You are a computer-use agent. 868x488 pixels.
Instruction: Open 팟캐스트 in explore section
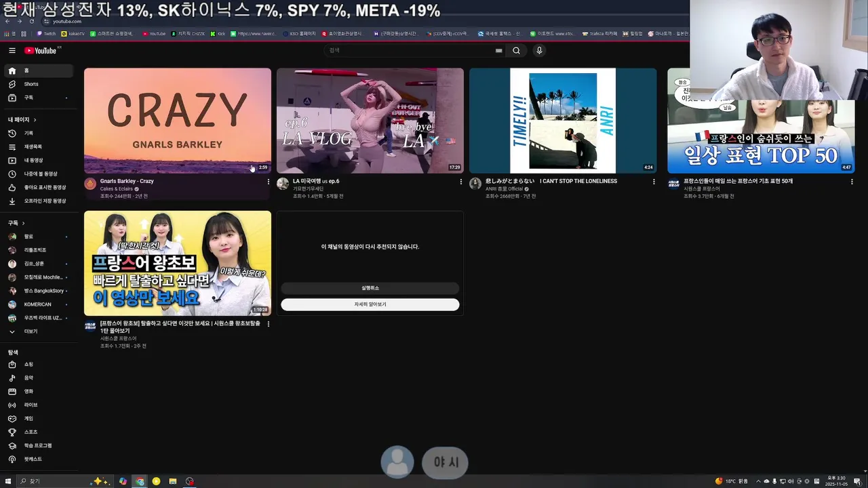[39, 459]
